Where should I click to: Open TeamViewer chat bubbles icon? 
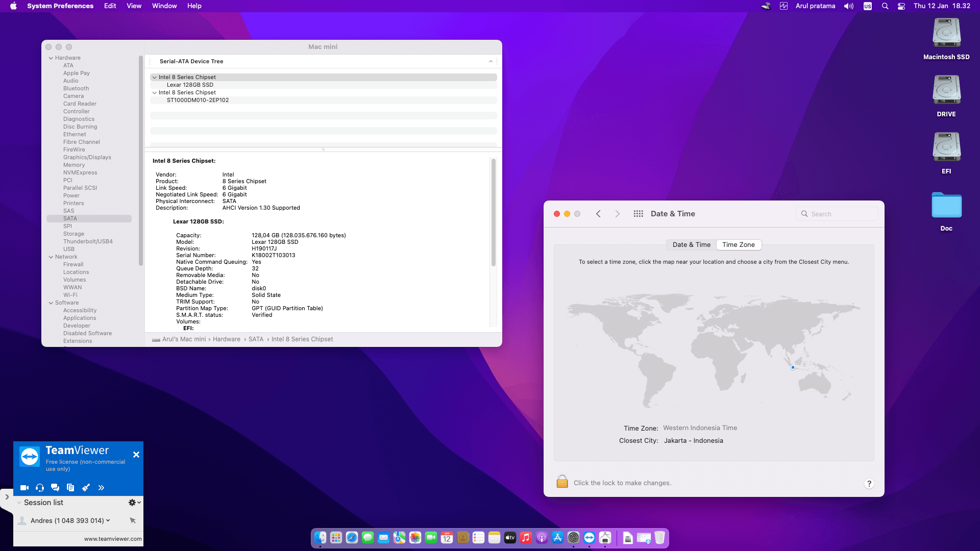coord(55,488)
